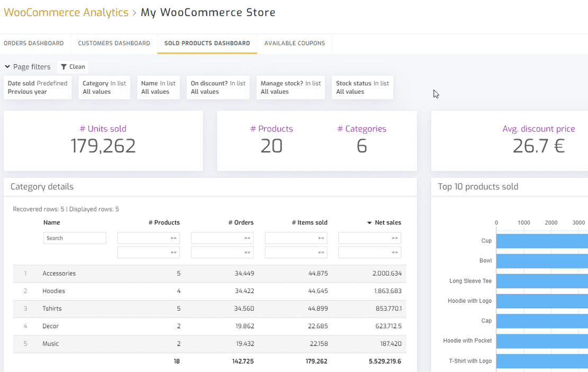
Task: Click the Cup bar in chart
Action: 542,241
